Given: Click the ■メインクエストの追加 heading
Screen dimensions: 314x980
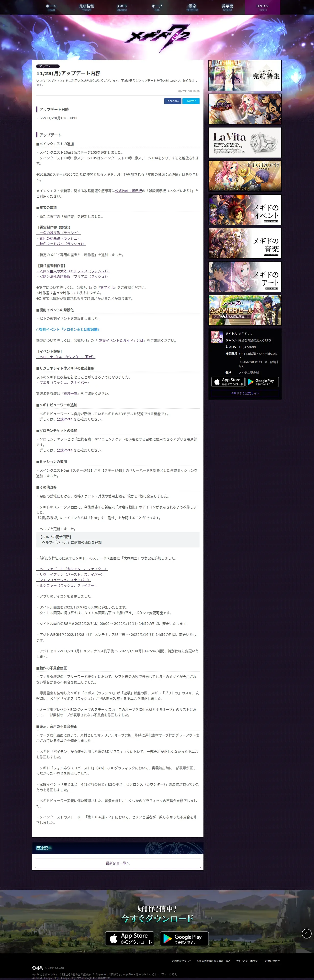Looking at the screenshot, I should (55, 144).
